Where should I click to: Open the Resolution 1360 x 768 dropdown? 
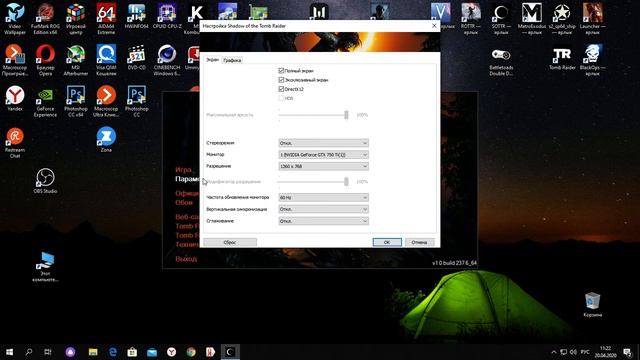[x=323, y=166]
